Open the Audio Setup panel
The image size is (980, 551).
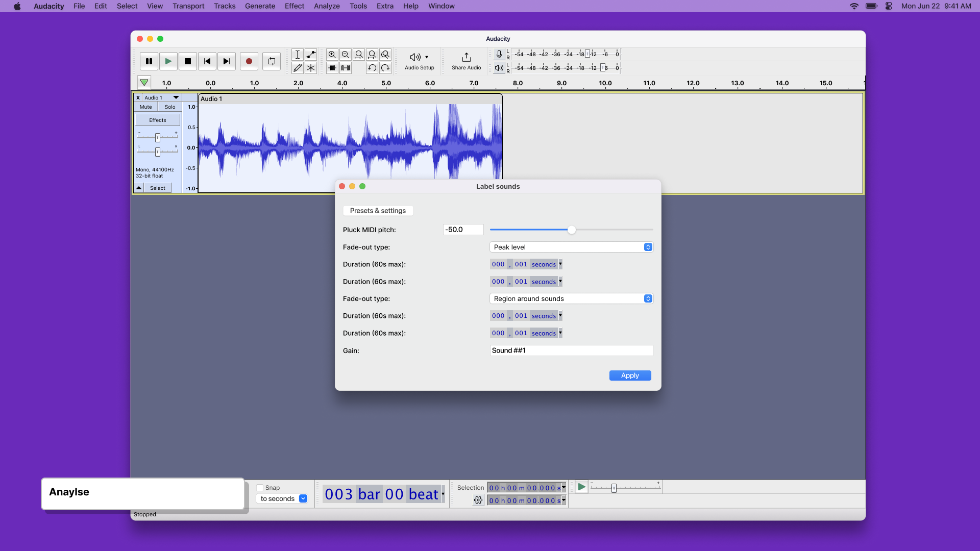point(419,61)
